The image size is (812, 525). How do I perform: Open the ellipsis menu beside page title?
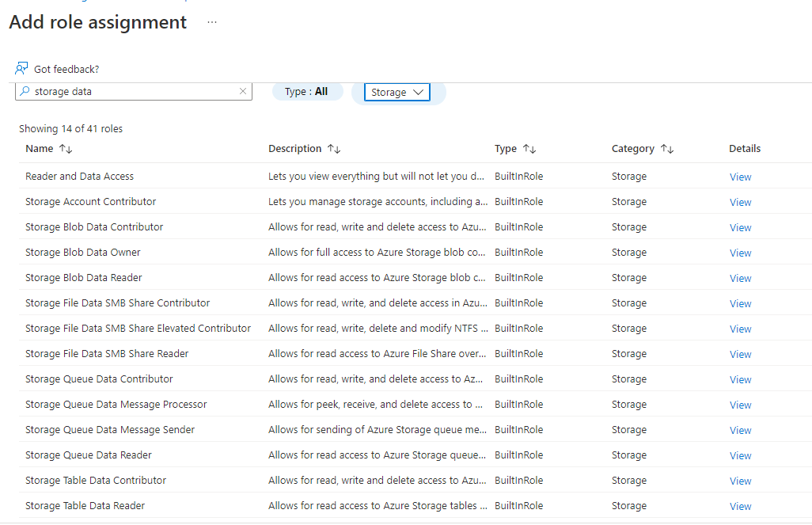pos(212,22)
